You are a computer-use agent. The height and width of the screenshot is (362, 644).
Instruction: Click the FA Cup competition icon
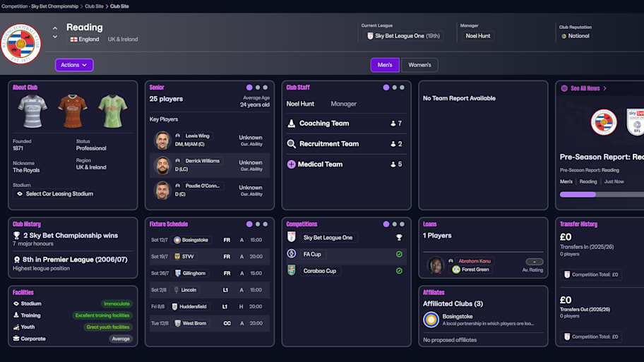click(x=292, y=254)
